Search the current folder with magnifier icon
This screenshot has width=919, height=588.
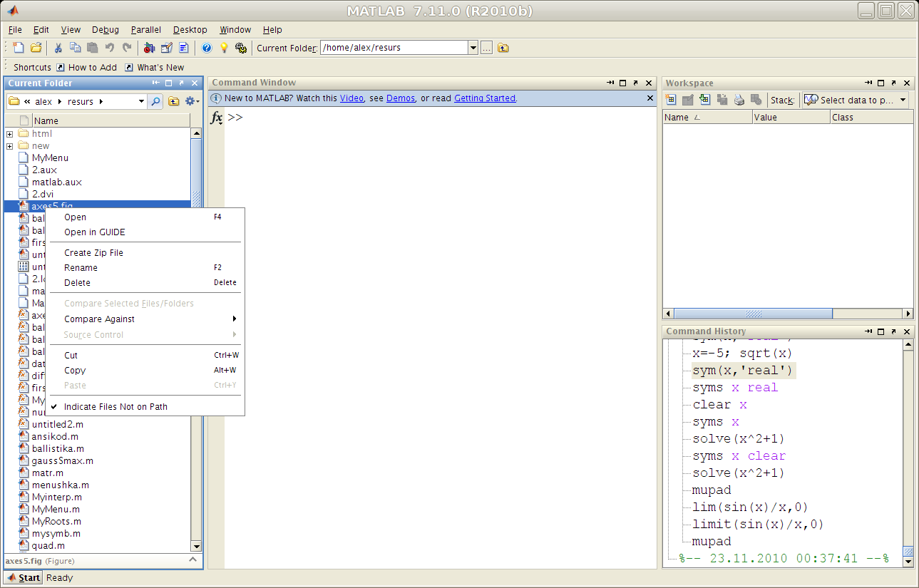[x=155, y=101]
